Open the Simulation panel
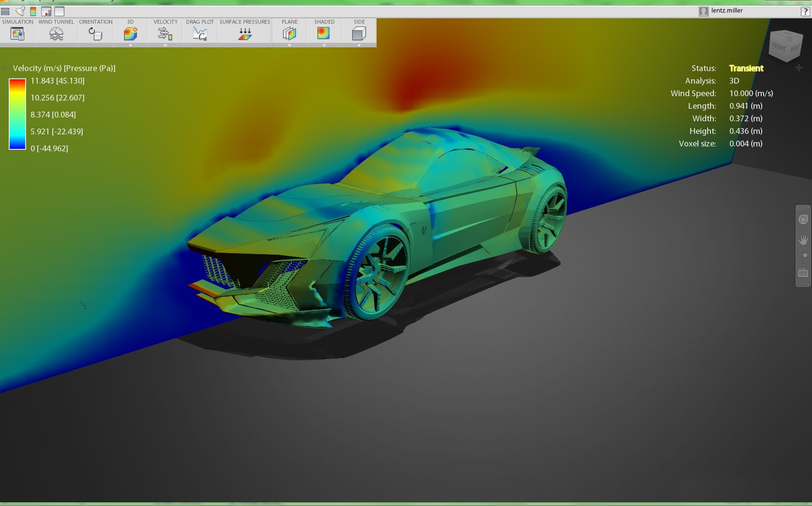Image resolution: width=812 pixels, height=506 pixels. click(17, 33)
